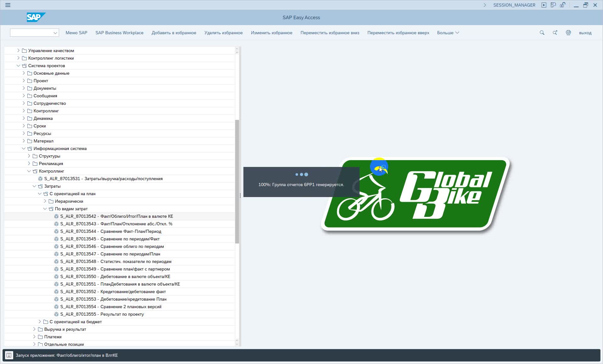Image resolution: width=603 pixels, height=364 pixels.
Task: Click gear icon of S_ALR_87013531 row
Action: point(41,179)
